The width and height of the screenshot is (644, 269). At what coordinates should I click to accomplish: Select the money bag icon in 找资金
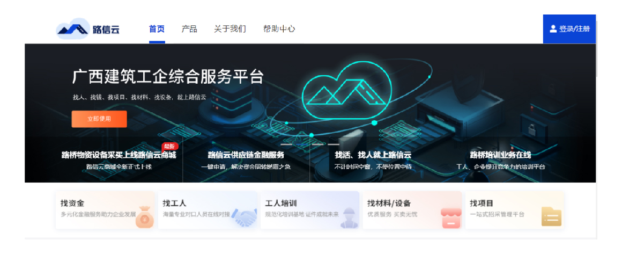tap(144, 217)
